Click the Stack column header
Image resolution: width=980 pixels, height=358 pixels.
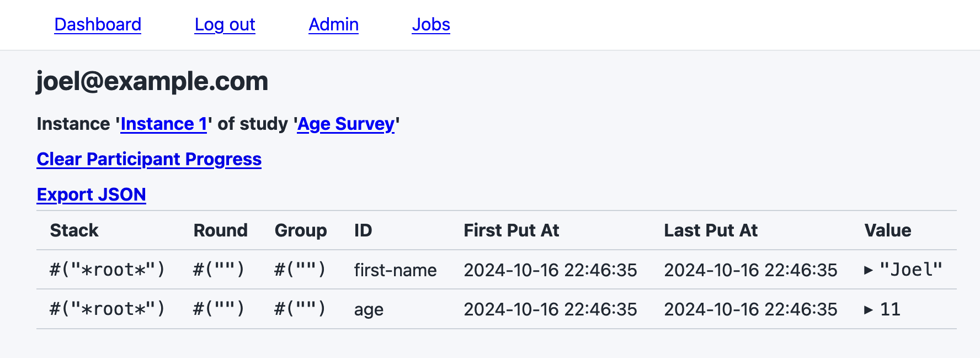pos(74,230)
